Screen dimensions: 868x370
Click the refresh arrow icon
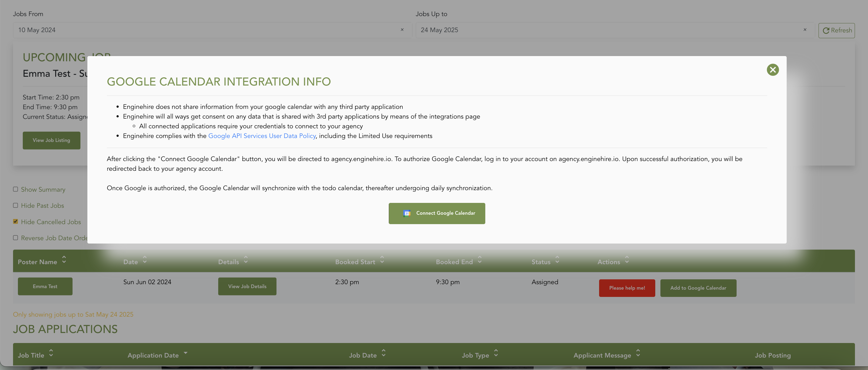pos(826,30)
